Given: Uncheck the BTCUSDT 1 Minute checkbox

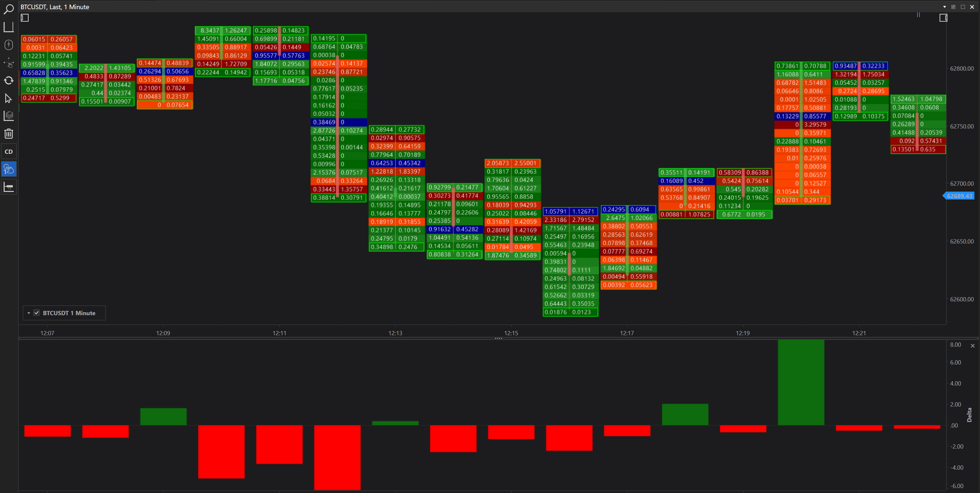Looking at the screenshot, I should [x=37, y=313].
